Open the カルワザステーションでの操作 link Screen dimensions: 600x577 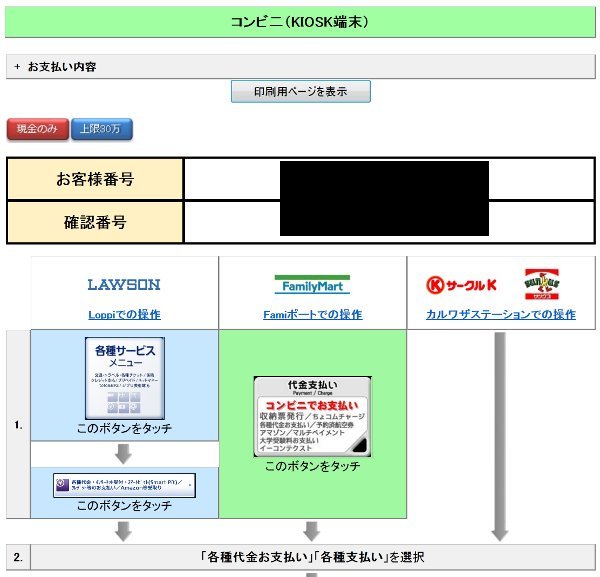tap(501, 314)
